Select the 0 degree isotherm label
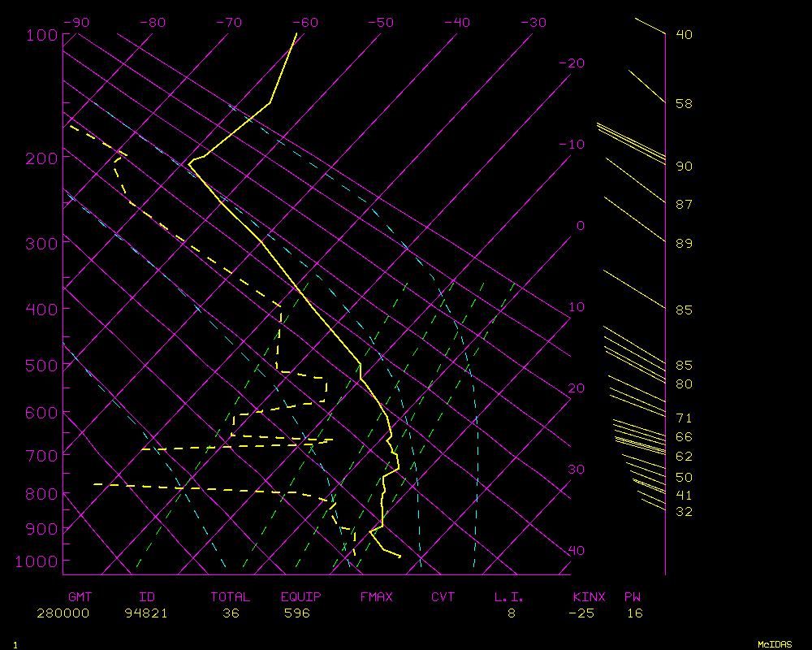This screenshot has height=650, width=812. point(581,226)
